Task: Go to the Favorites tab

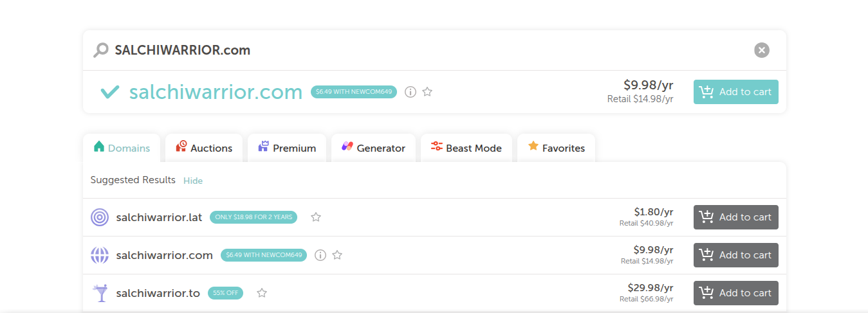Action: pyautogui.click(x=556, y=148)
